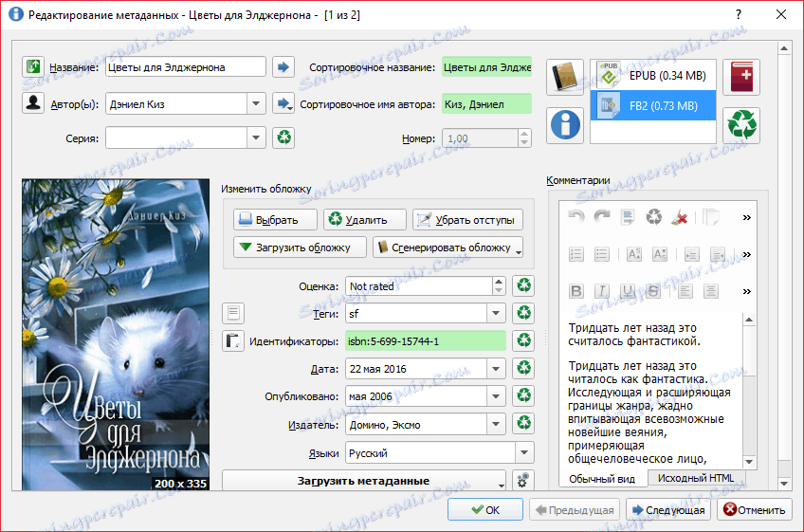The width and height of the screenshot is (804, 532).
Task: Click the subscript icon
Action: pos(659,254)
